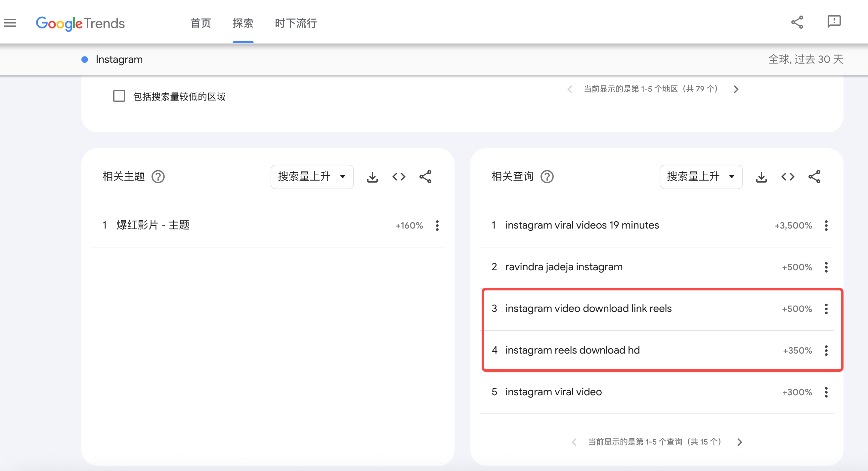868x471 pixels.
Task: Click 当前显示的是第 1-5 个地区 pagination text
Action: click(x=651, y=89)
